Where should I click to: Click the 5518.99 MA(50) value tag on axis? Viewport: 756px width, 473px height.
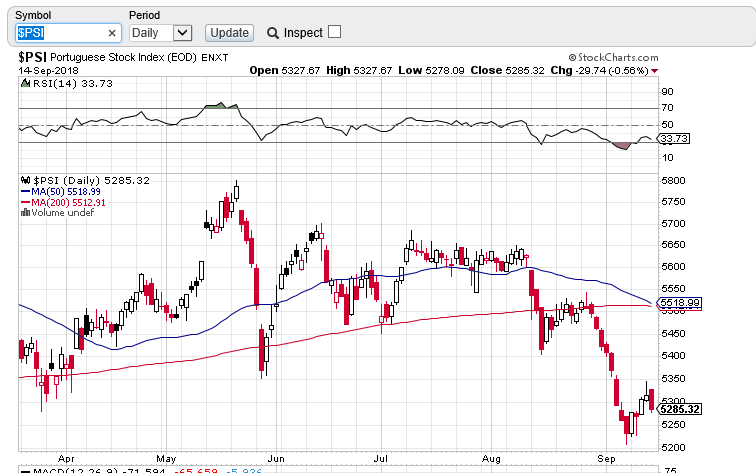(680, 303)
